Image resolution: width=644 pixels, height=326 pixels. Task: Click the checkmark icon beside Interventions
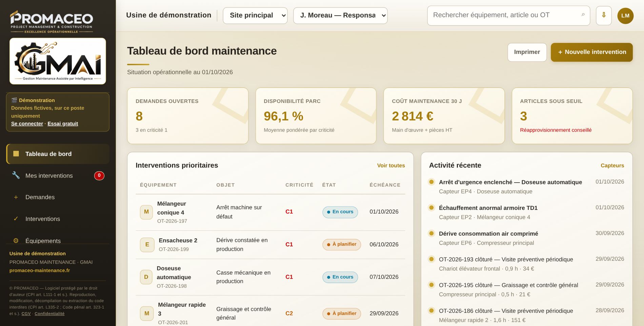(x=16, y=219)
